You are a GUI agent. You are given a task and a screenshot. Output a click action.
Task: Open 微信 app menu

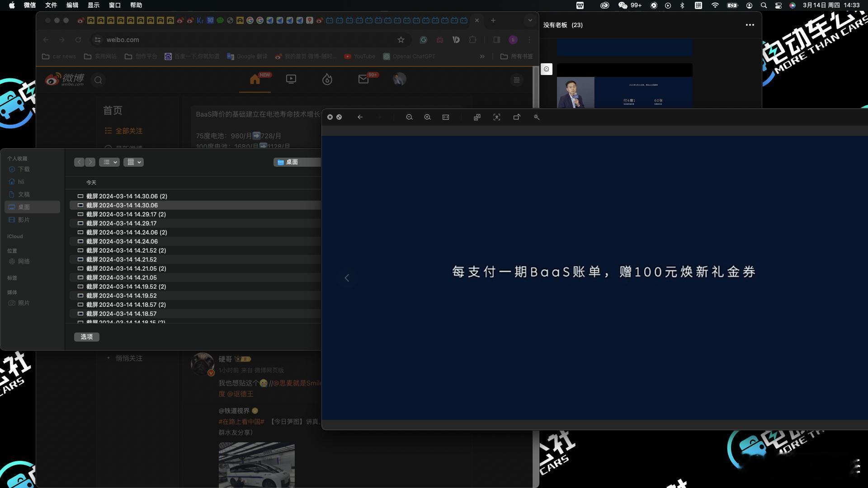[30, 5]
